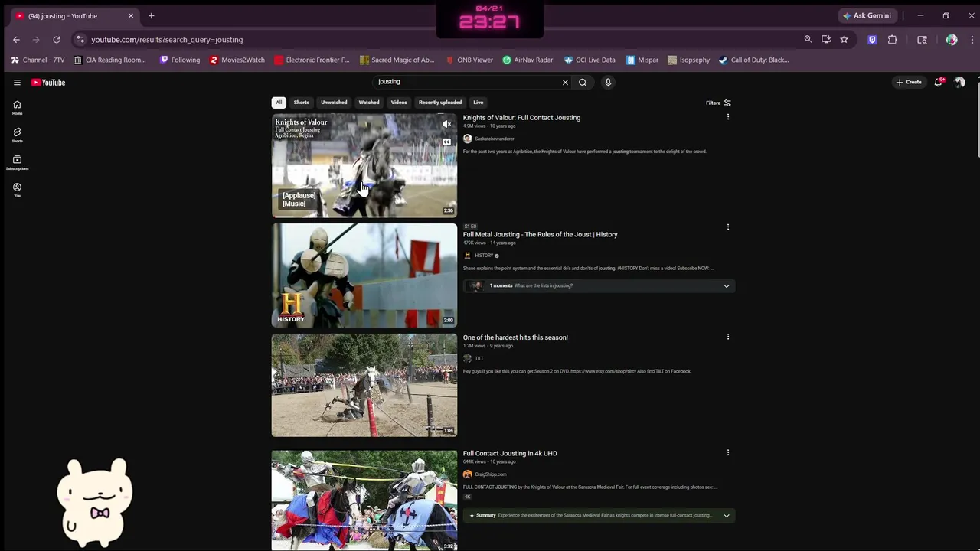This screenshot has height=551, width=980.
Task: Click the magnifier search button
Action: click(583, 82)
